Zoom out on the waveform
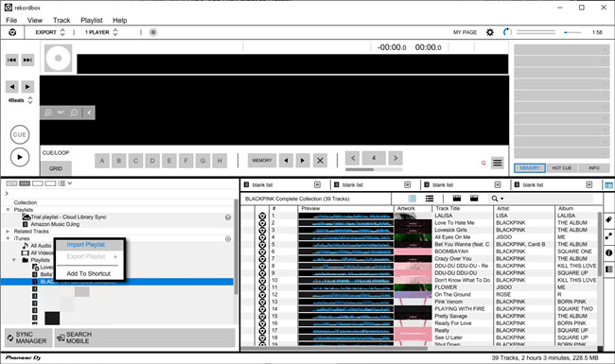The image size is (615, 364). [74, 113]
